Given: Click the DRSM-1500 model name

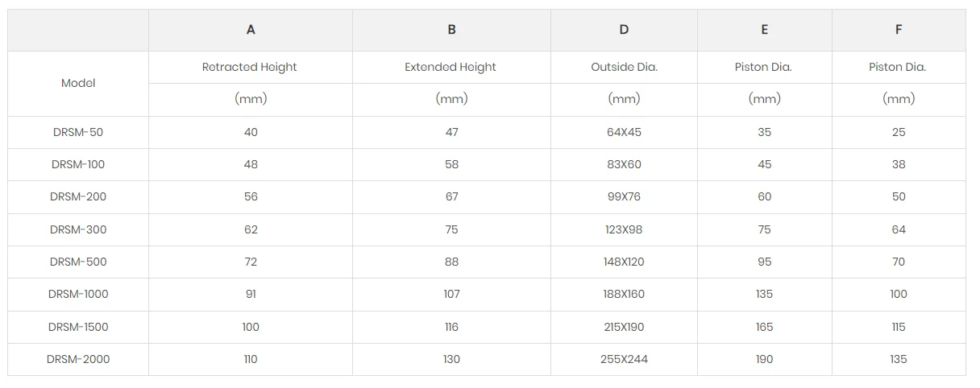Looking at the screenshot, I should (78, 327).
